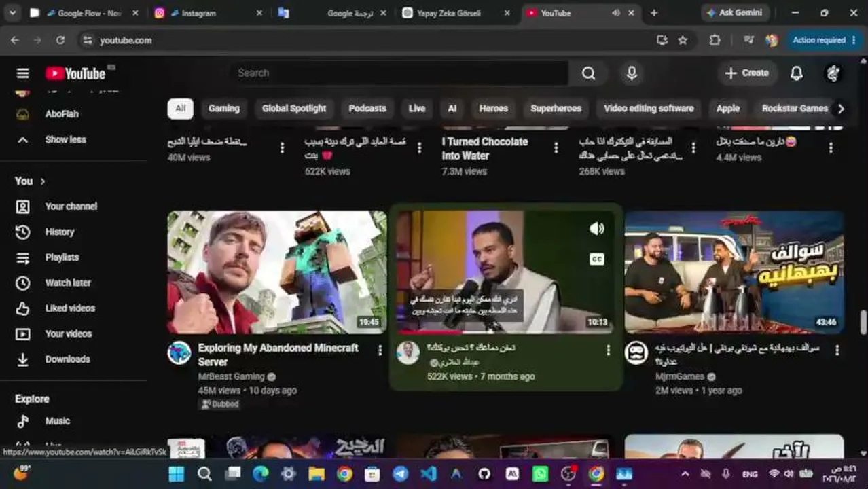Click inside the YouTube search field

(x=399, y=73)
